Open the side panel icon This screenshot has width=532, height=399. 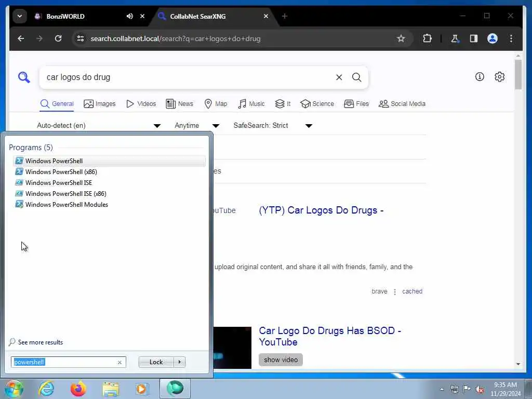coord(474,38)
